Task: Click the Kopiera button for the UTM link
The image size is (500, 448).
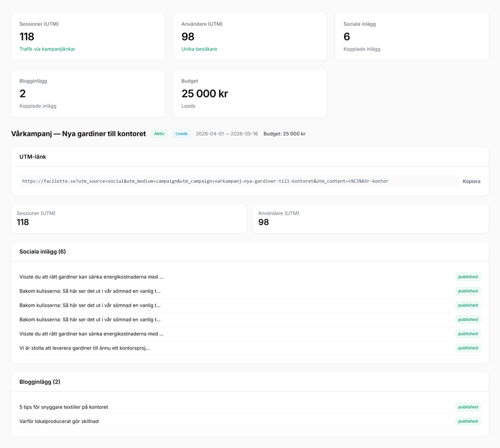Action: [x=471, y=181]
